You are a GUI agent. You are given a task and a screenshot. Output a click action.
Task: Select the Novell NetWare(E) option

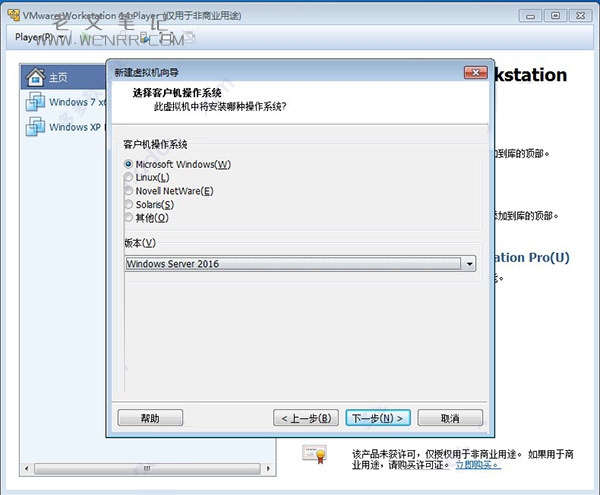tap(128, 190)
